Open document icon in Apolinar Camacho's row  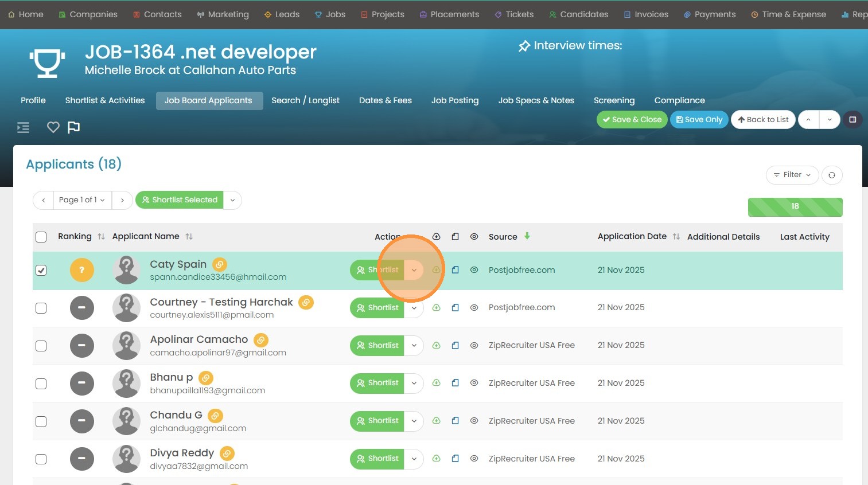455,346
